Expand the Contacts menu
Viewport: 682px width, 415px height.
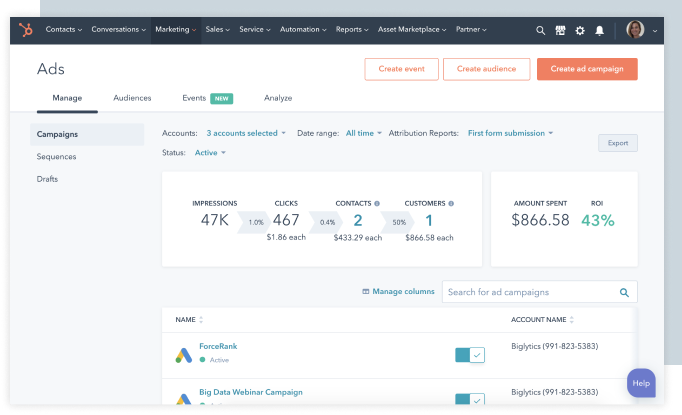(64, 30)
